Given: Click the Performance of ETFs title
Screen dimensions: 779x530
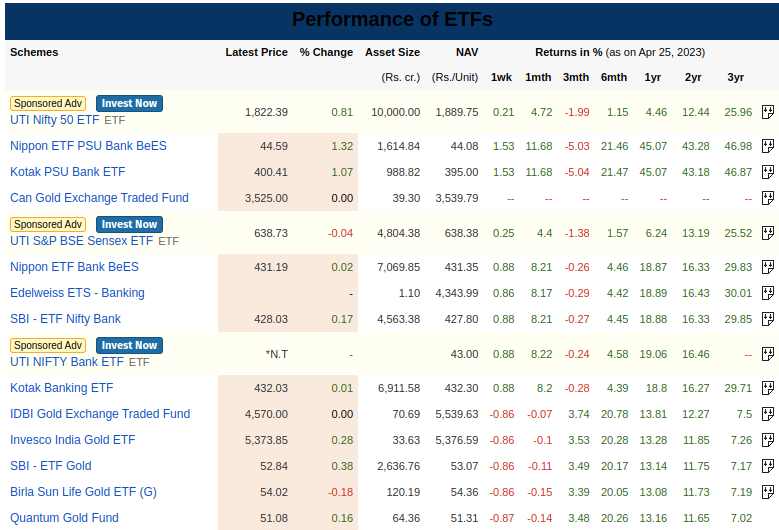Looking at the screenshot, I should click(x=392, y=19).
